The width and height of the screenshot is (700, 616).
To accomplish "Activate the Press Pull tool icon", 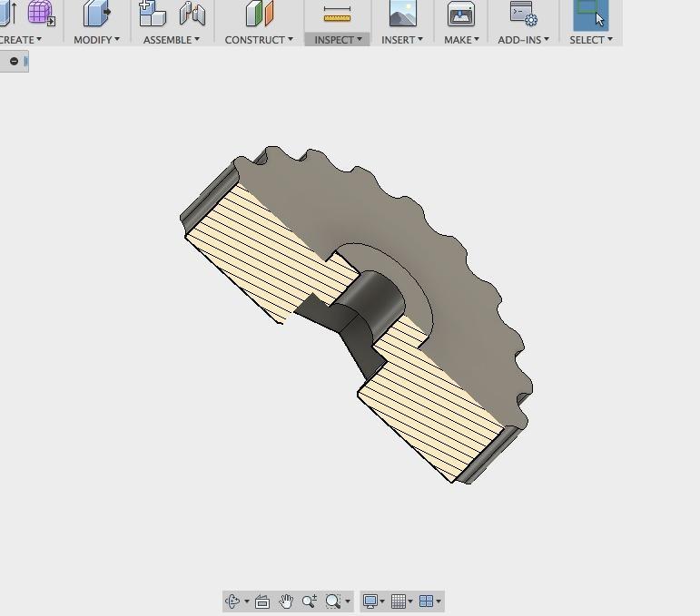I will click(x=97, y=13).
